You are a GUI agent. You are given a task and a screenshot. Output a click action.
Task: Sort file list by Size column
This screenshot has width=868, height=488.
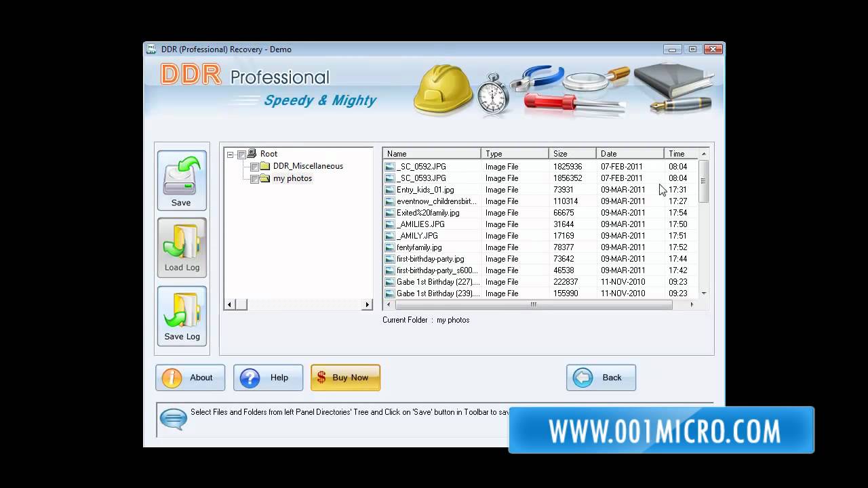pos(572,154)
